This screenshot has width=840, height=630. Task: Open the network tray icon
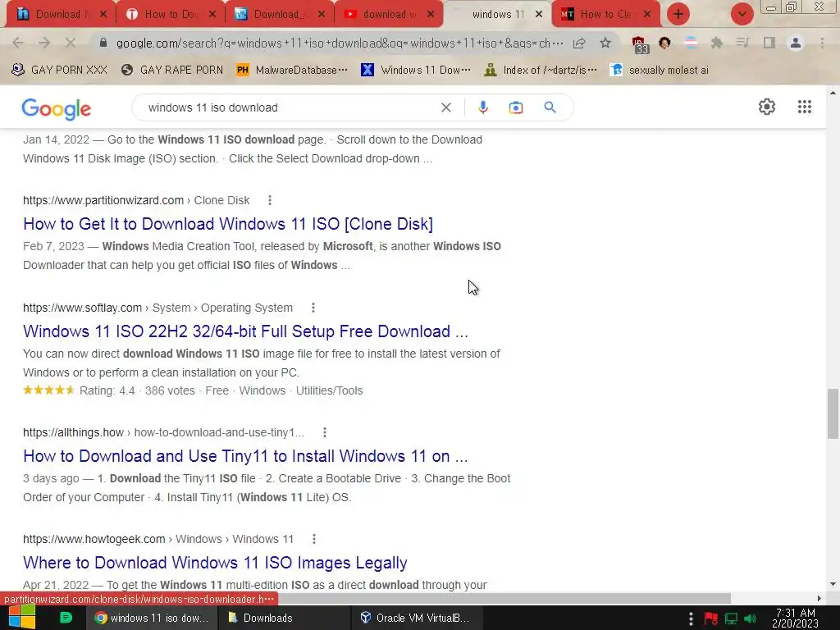pyautogui.click(x=731, y=619)
